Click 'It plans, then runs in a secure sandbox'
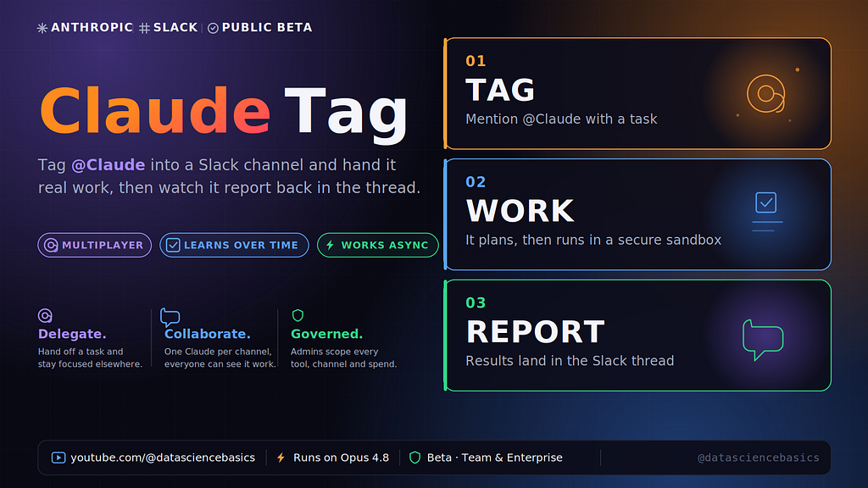 coord(593,240)
